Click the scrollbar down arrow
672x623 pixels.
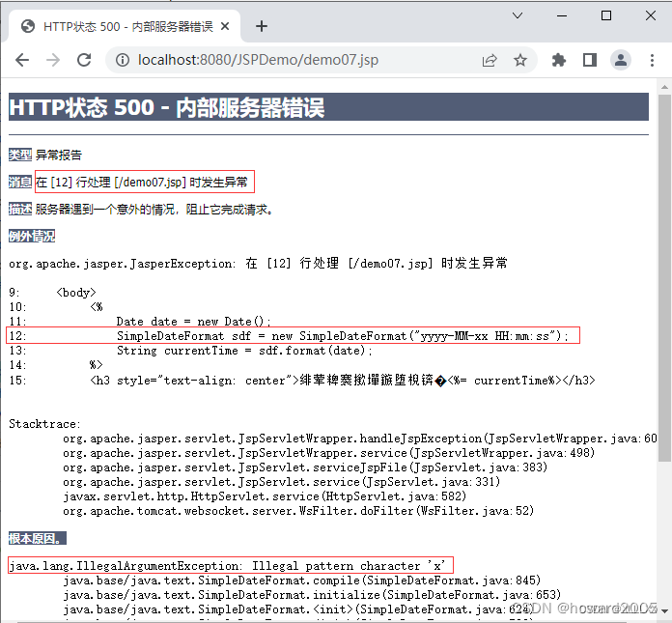(x=664, y=610)
